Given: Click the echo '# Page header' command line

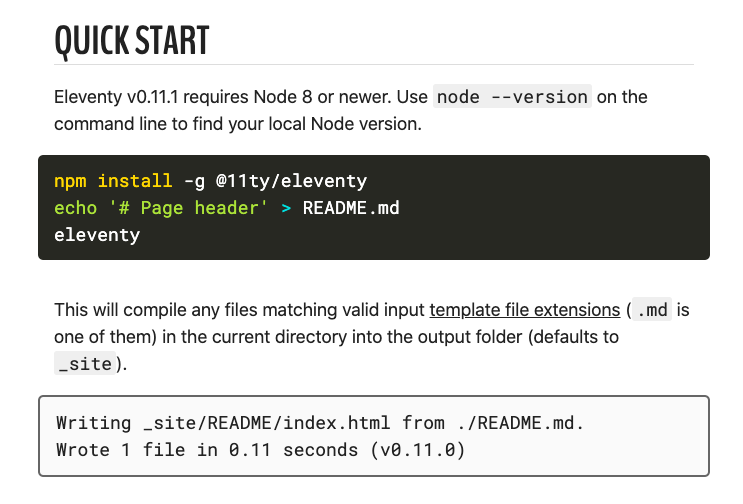Looking at the screenshot, I should (x=227, y=208).
